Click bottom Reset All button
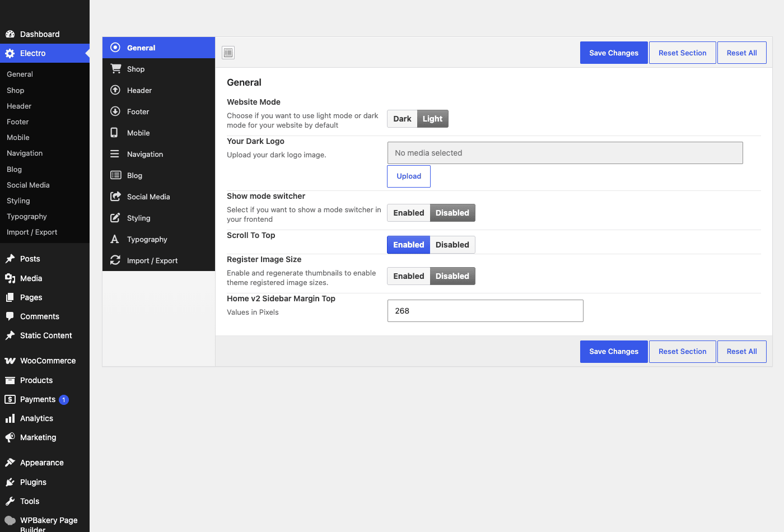784x532 pixels. tap(741, 351)
